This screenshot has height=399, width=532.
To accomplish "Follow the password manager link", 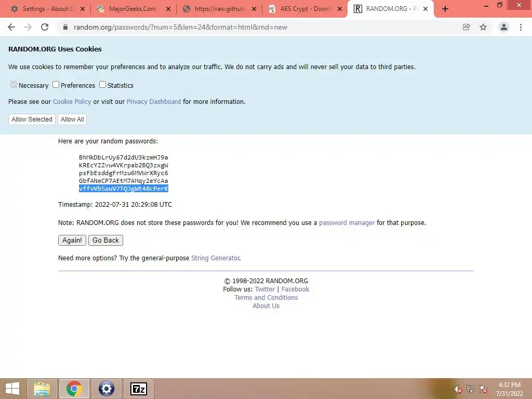I will click(x=347, y=222).
